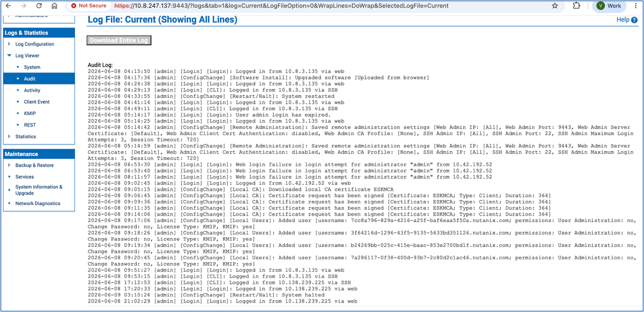The image size is (644, 312).
Task: Open the Activity log
Action: click(32, 90)
